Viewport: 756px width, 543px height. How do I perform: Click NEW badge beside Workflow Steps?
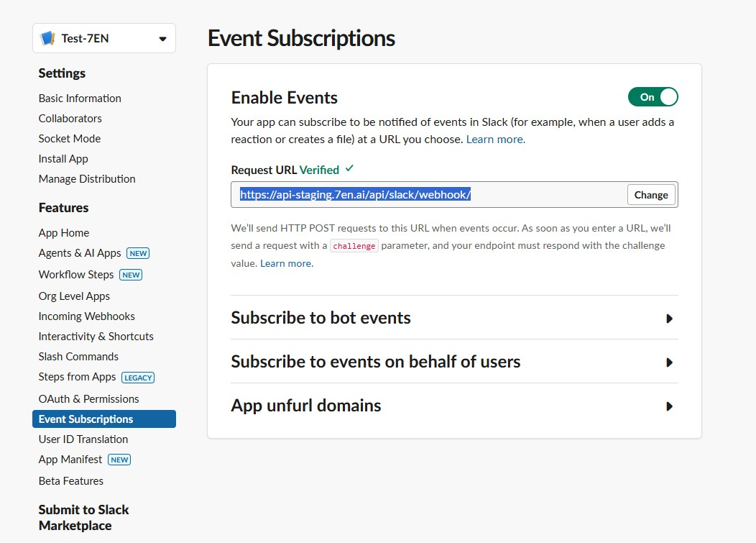(x=131, y=275)
